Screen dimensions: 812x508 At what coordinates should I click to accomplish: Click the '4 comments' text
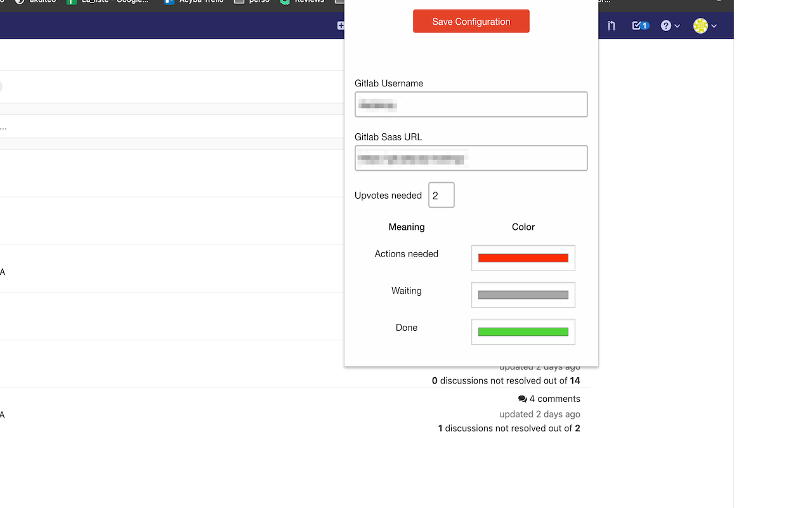554,399
